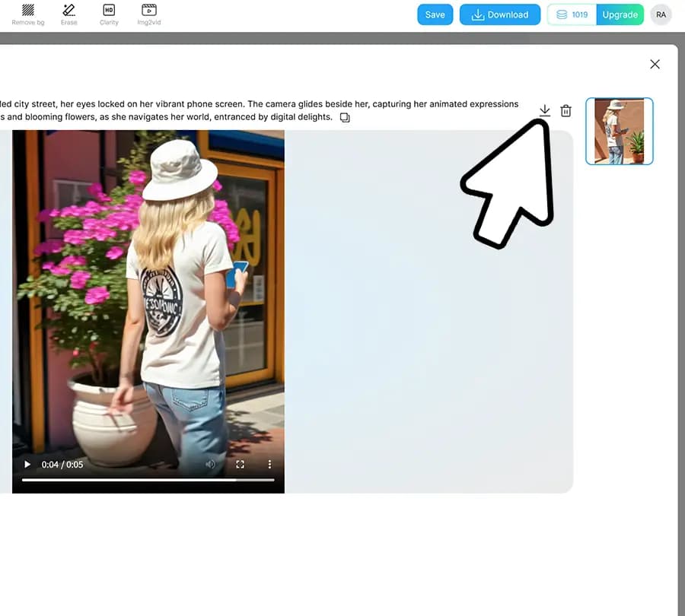Delete the generated video with trash icon
This screenshot has width=685, height=616.
point(566,111)
